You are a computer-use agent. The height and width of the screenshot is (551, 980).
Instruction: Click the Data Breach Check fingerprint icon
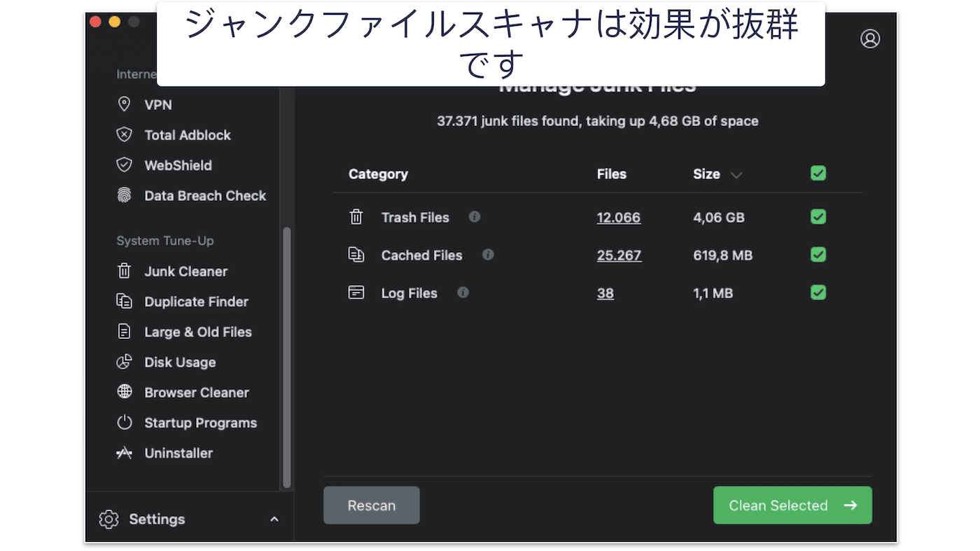coord(124,195)
